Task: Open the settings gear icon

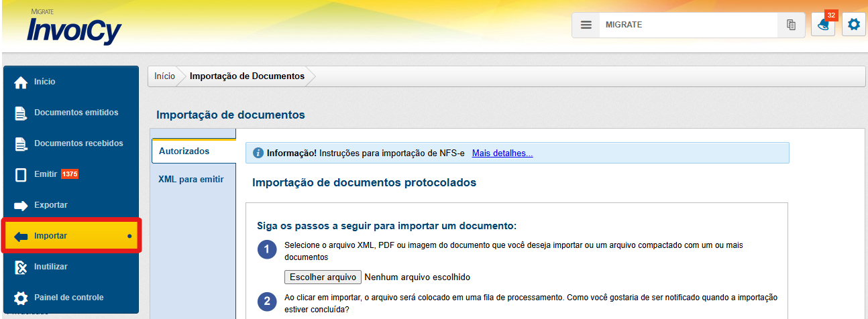Action: click(853, 25)
